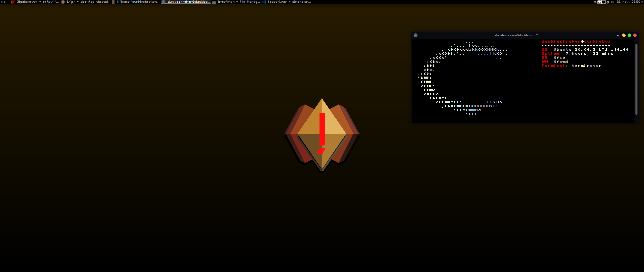Viewport: 644px width, 272px height.
Task: Open the sabori.vue window button
Action: (289, 2)
